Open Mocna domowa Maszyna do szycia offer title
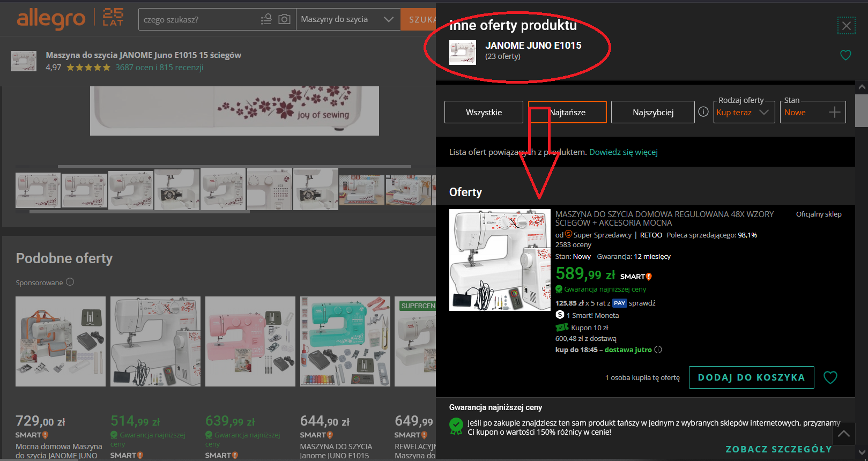868x461 pixels. tap(58, 451)
